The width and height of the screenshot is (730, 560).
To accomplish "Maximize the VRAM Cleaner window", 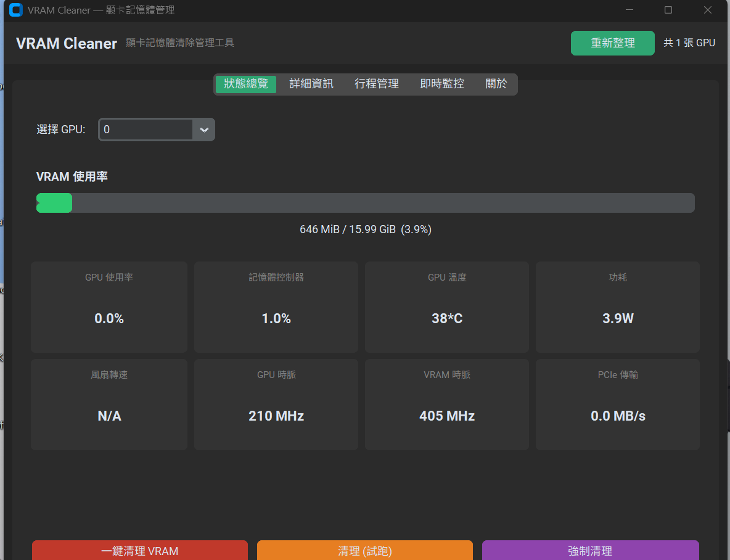I will tap(668, 10).
